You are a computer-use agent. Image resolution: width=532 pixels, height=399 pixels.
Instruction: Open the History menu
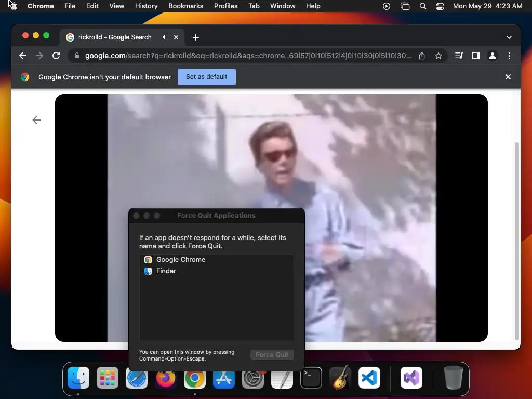(x=146, y=6)
